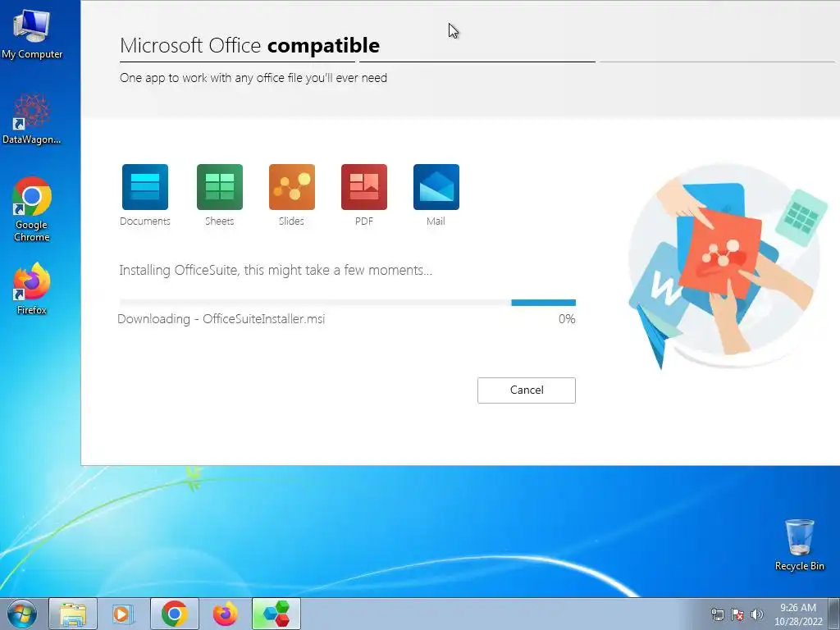The height and width of the screenshot is (630, 840).
Task: Click the 'Microsoft Office compatible' heading
Action: point(249,46)
